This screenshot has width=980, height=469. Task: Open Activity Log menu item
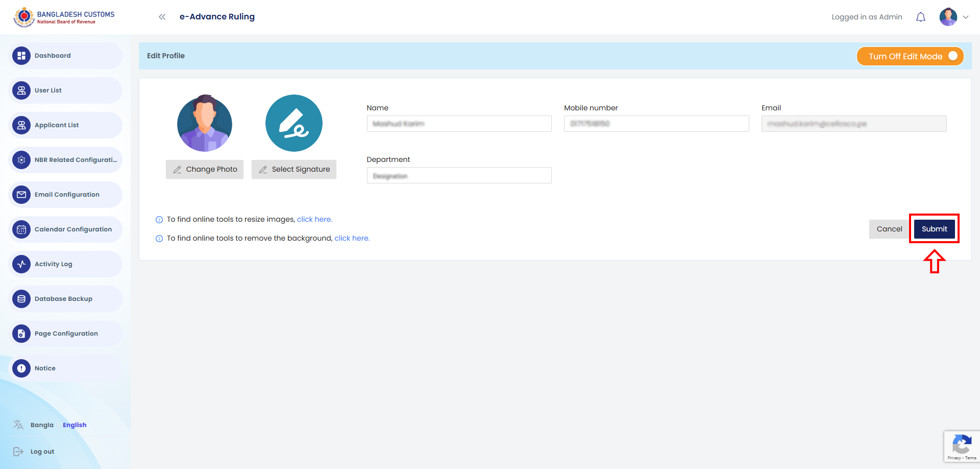[65, 264]
